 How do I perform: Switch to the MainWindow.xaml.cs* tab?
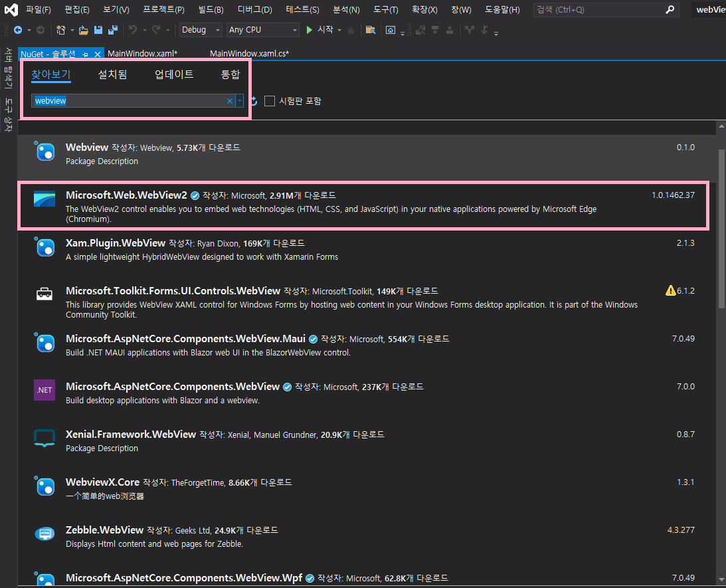pyautogui.click(x=249, y=54)
